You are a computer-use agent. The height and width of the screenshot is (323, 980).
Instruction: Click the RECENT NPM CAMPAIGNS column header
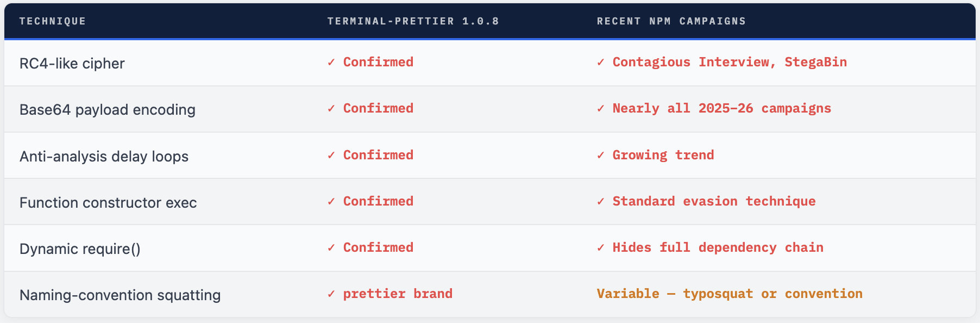pos(671,21)
